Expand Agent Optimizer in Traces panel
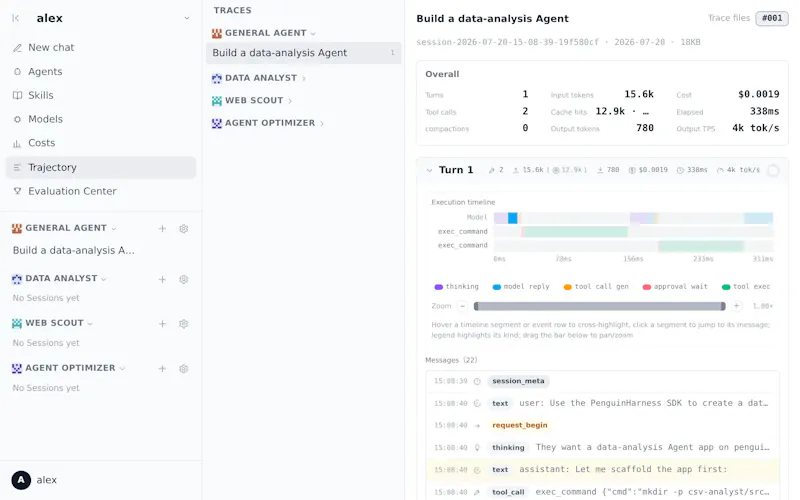 (x=321, y=123)
